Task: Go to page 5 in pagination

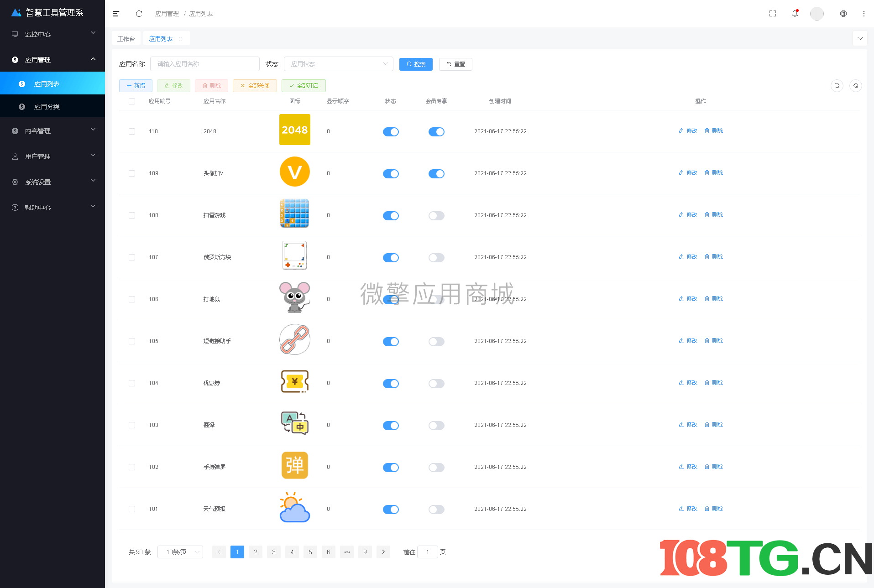Action: point(310,552)
